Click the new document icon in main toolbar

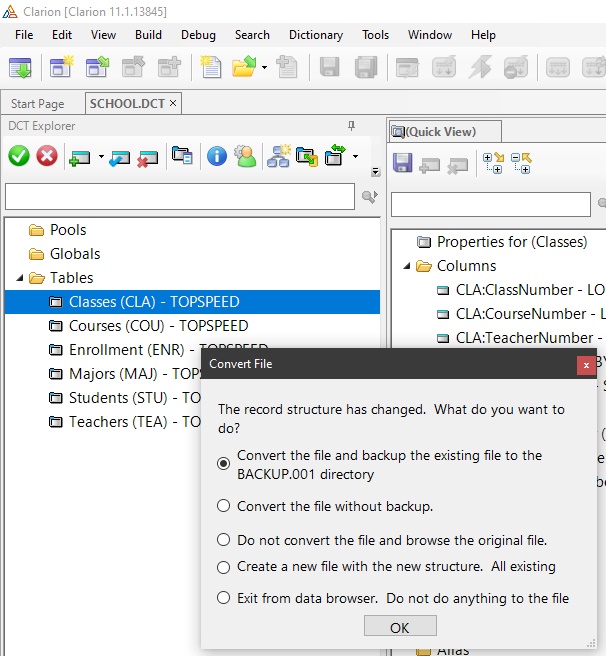(x=210, y=67)
